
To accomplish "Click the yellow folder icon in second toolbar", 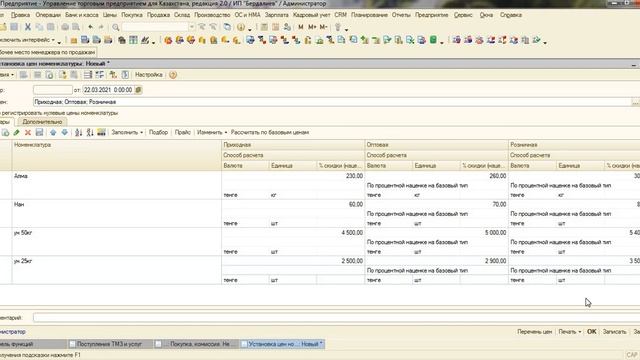I will pos(73,40).
